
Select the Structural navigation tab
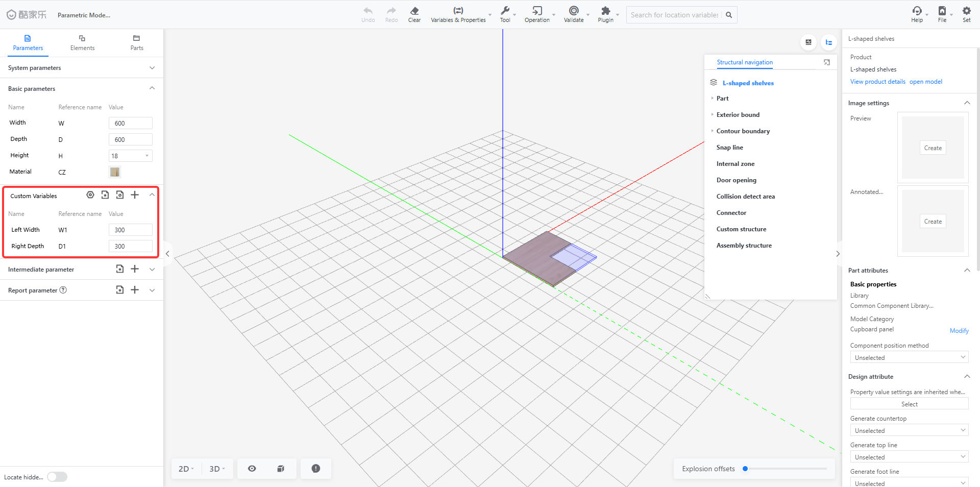745,62
